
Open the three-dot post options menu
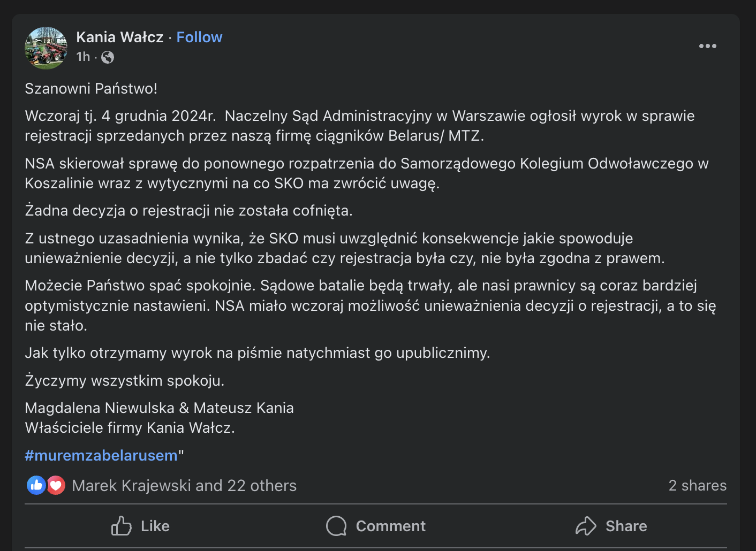(707, 46)
